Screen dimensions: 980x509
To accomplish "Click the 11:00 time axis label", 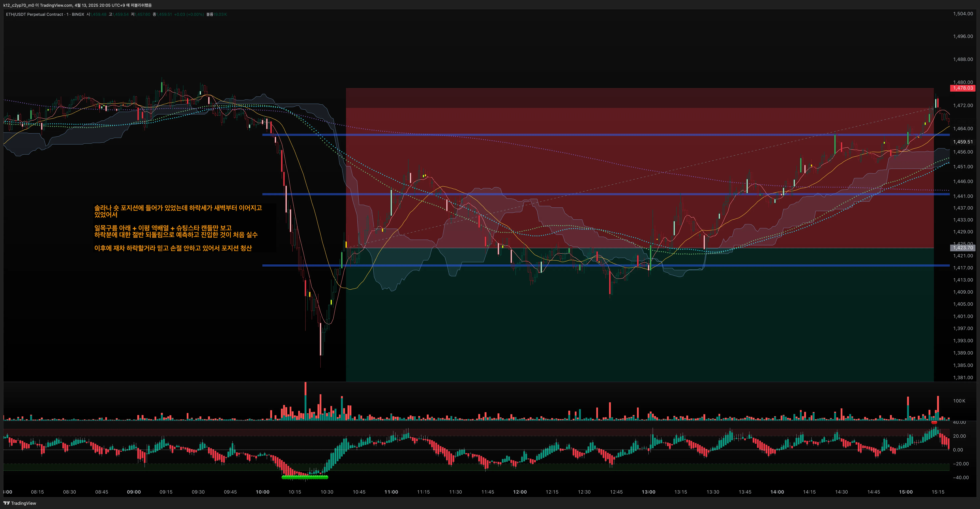I will (391, 492).
